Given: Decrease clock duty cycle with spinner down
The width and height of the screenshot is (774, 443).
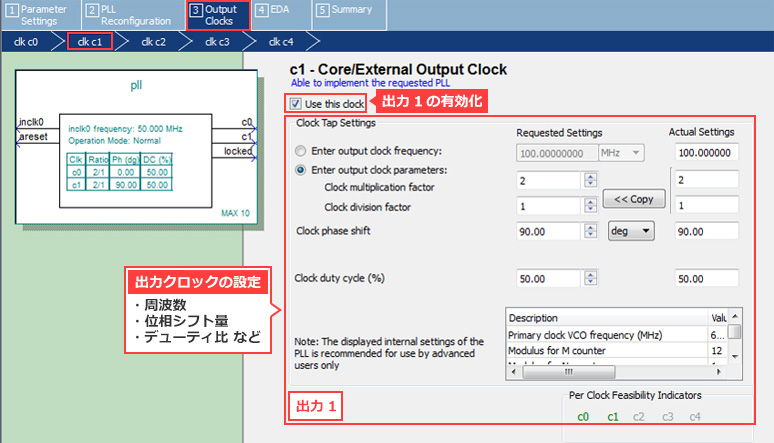Looking at the screenshot, I should pos(589,283).
